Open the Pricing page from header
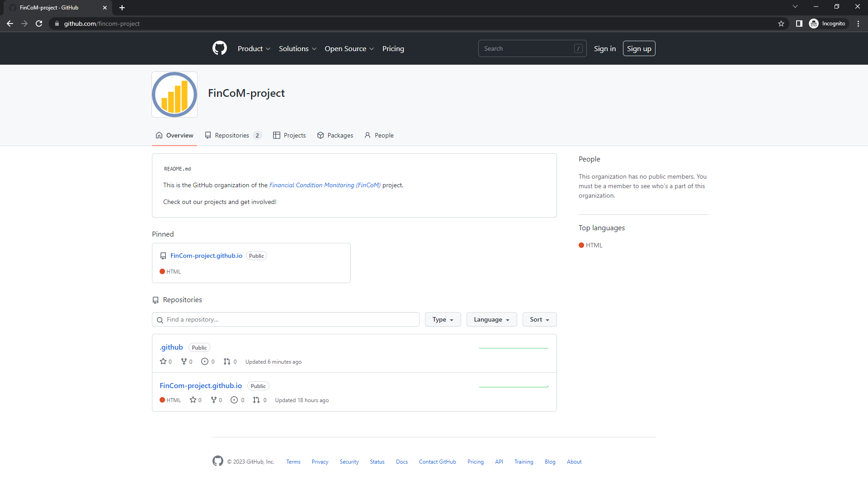 [x=393, y=48]
